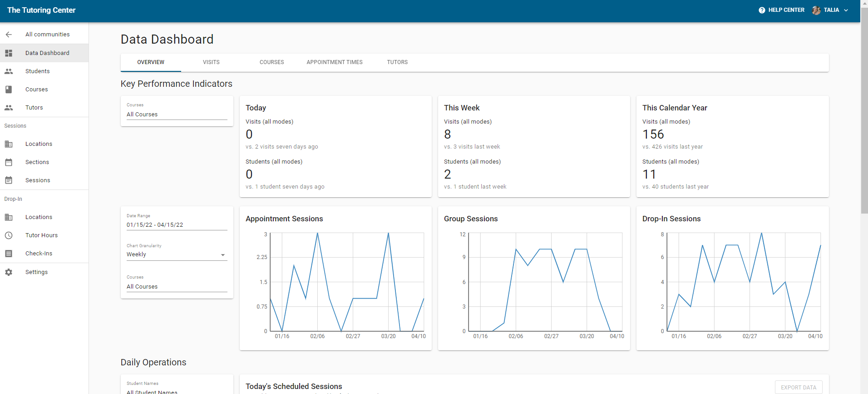
Task: Click the Date Range input field
Action: (x=177, y=225)
